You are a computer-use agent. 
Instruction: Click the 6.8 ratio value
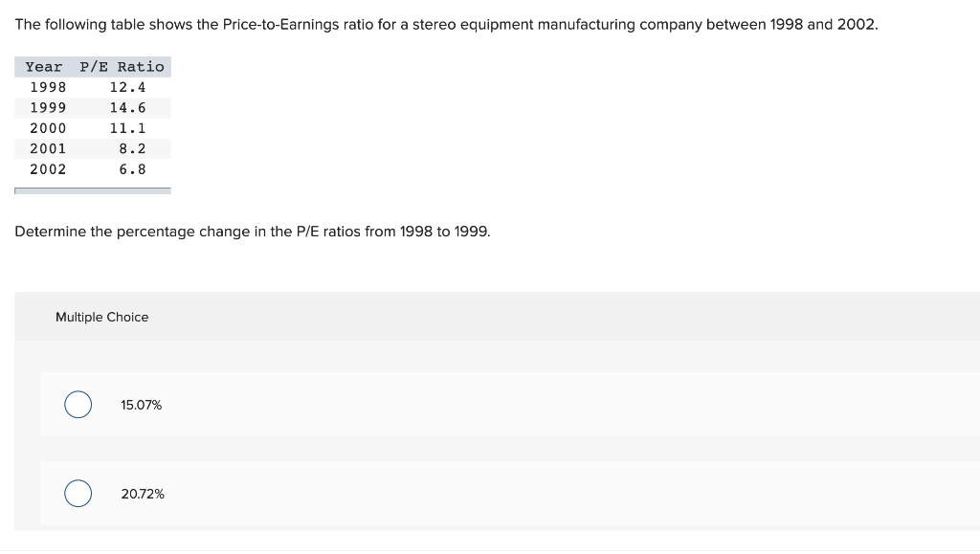[133, 169]
